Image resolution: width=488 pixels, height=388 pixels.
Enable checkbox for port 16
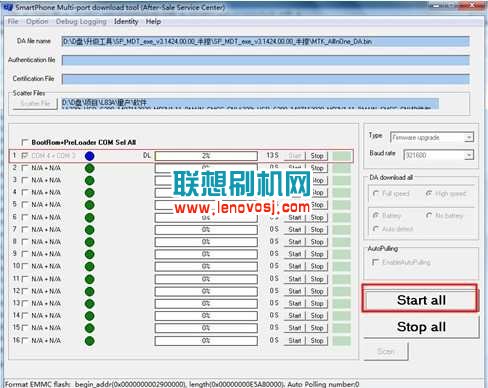(x=24, y=340)
